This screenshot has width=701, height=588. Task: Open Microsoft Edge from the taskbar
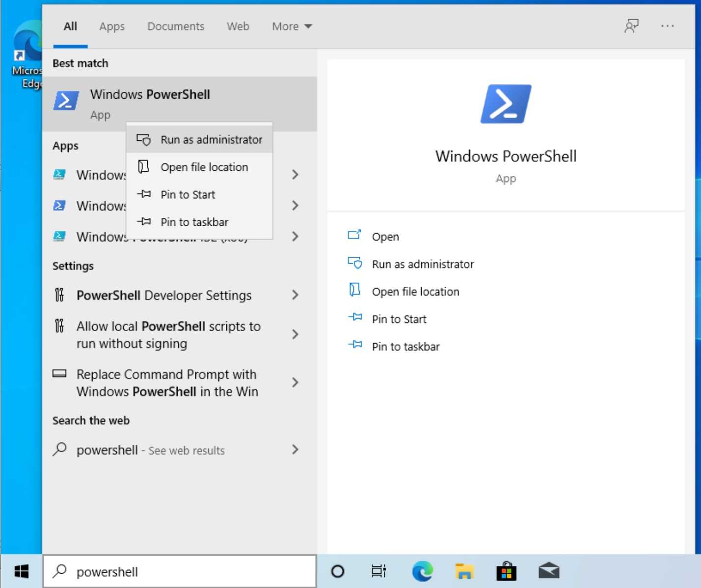(422, 571)
